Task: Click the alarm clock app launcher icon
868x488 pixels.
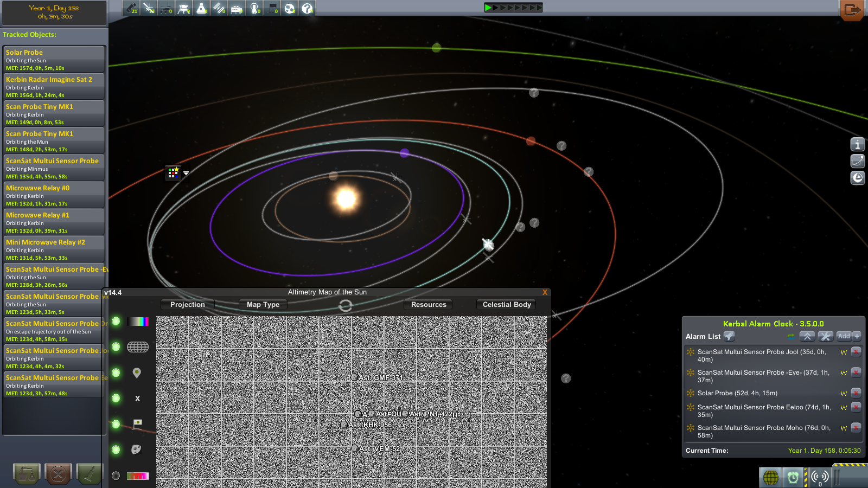Action: 793,477
